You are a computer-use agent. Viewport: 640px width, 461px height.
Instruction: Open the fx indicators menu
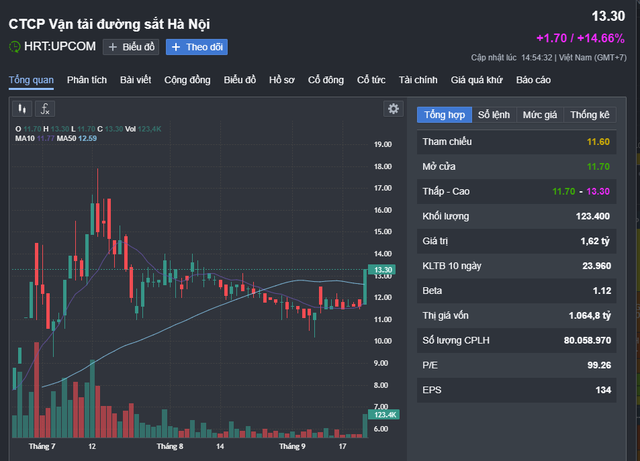(x=46, y=108)
